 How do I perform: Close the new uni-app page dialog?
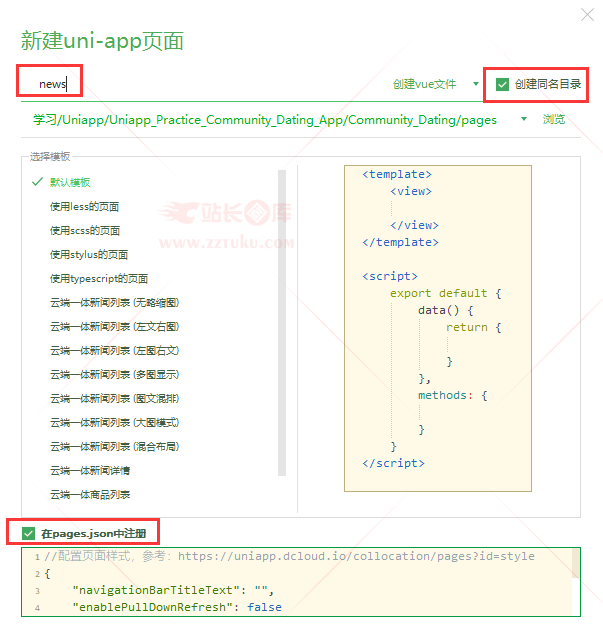(x=585, y=14)
